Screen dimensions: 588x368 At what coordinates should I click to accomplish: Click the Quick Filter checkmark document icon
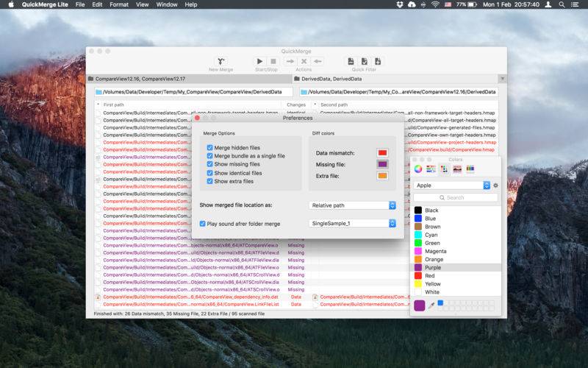[364, 61]
